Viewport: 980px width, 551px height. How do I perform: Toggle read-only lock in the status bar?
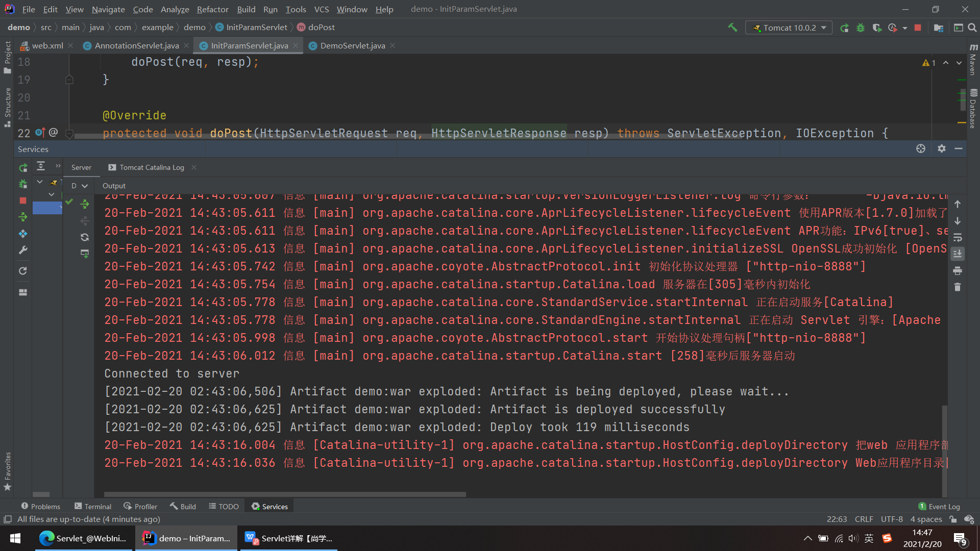[x=953, y=519]
